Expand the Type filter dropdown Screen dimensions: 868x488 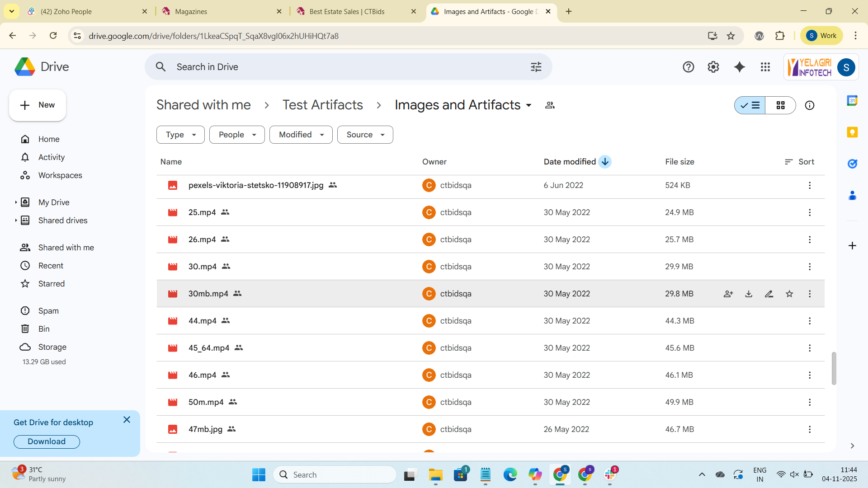pyautogui.click(x=180, y=135)
